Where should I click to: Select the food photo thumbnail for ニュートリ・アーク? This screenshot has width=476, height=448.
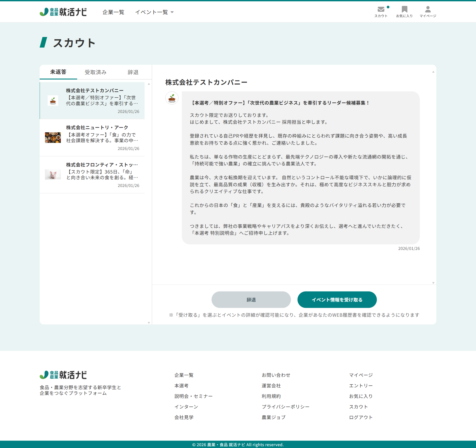coord(53,138)
